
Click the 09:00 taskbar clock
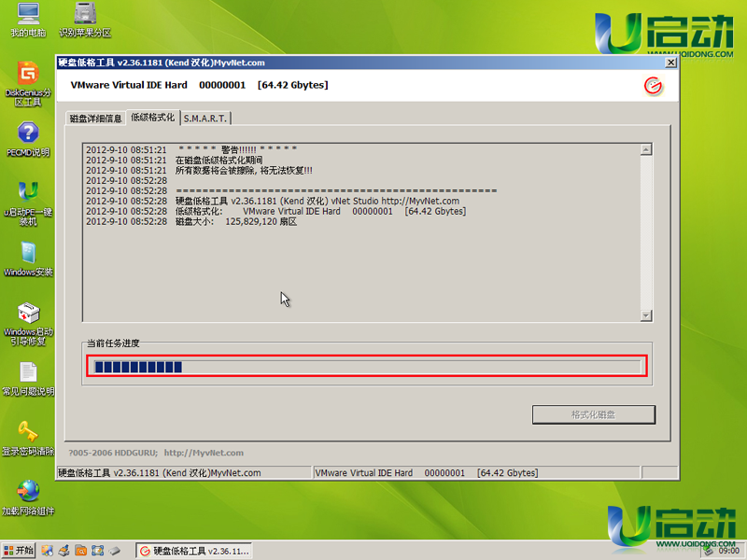click(x=729, y=551)
